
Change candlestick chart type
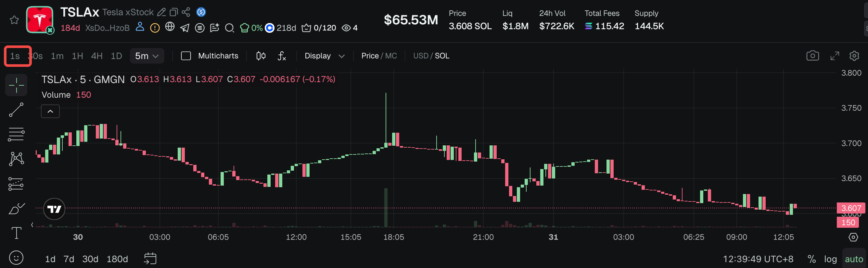(x=261, y=56)
